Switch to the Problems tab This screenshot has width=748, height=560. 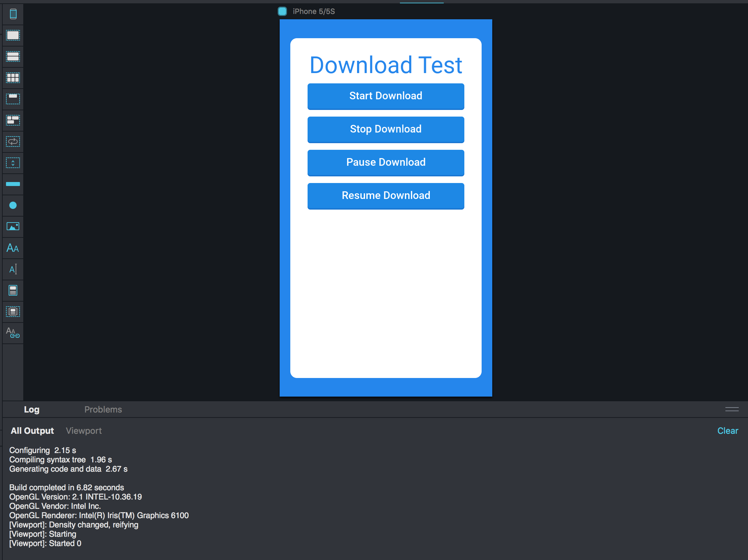tap(103, 410)
